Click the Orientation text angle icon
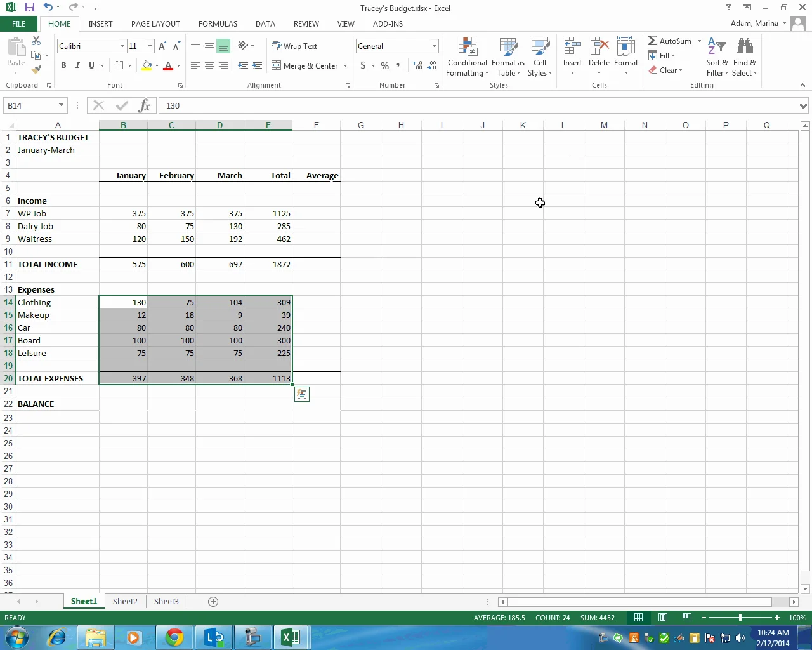 point(243,46)
